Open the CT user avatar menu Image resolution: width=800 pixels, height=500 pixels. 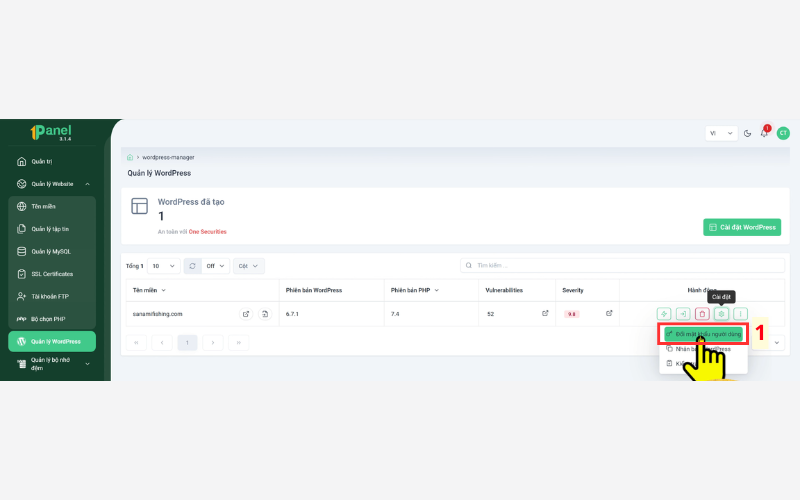coord(783,133)
